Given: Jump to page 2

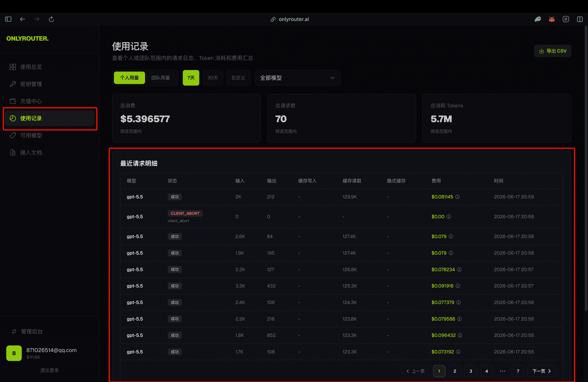Looking at the screenshot, I should [x=455, y=371].
